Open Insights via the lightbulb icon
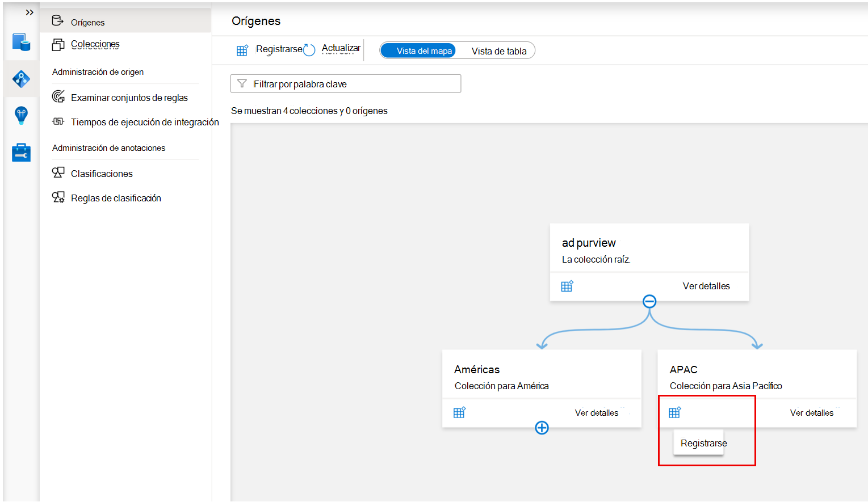This screenshot has height=502, width=868. point(21,115)
